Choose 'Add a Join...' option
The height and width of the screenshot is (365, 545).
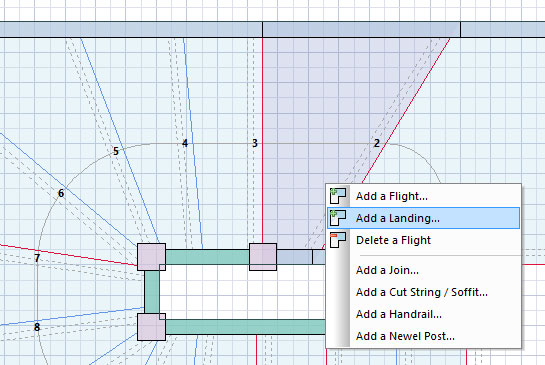[x=423, y=270]
